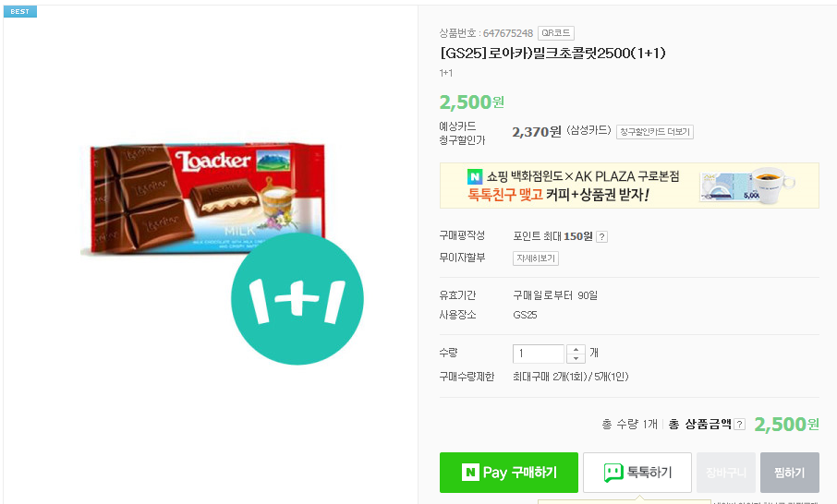The height and width of the screenshot is (504, 837).
Task: Buy now with the N Pay 구매하기 button
Action: [x=509, y=473]
